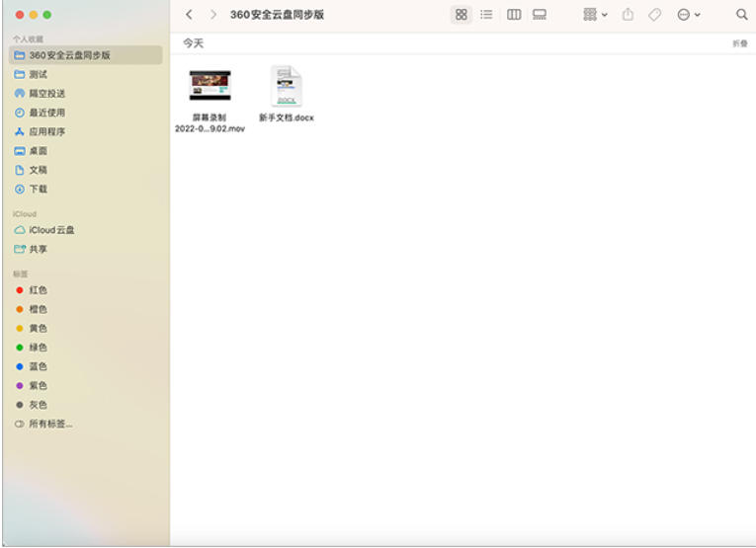
Task: Select the 屏幕录制 .mov video file
Action: (x=210, y=87)
